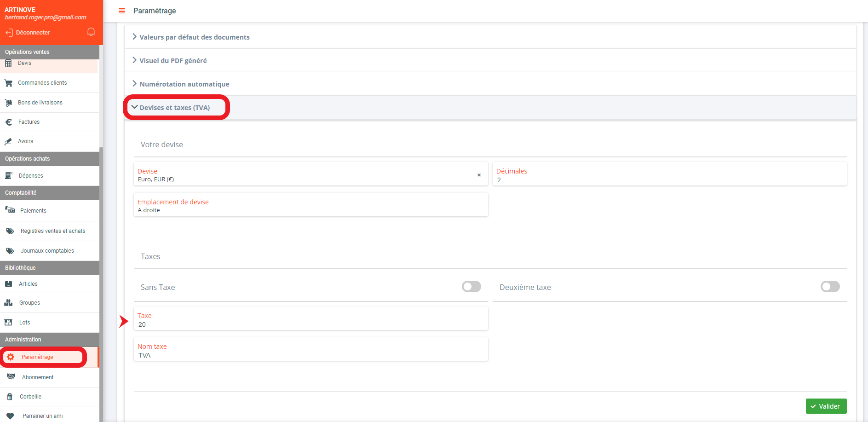The width and height of the screenshot is (868, 422).
Task: Enable the Sans Taxe toggle
Action: pyautogui.click(x=471, y=287)
